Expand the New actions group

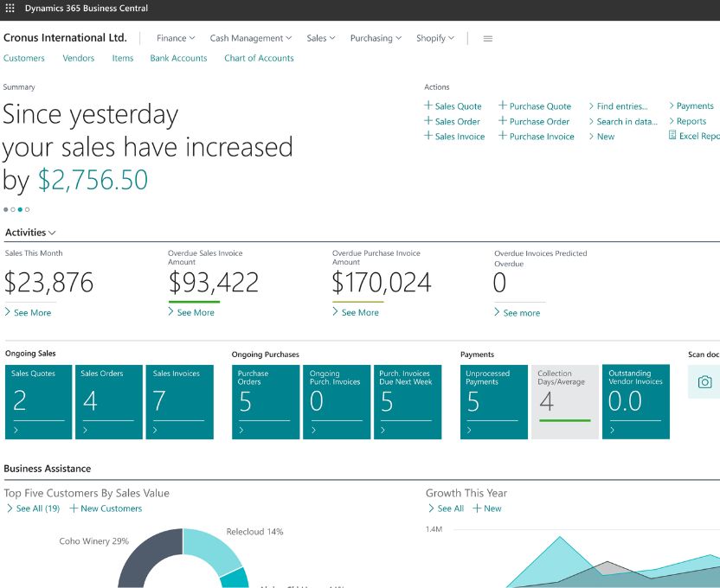[601, 137]
